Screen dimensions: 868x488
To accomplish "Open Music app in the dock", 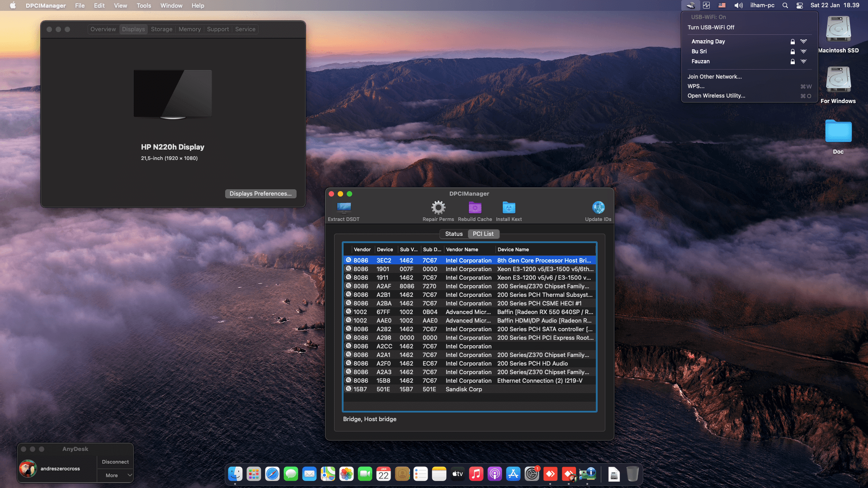I will [x=476, y=474].
